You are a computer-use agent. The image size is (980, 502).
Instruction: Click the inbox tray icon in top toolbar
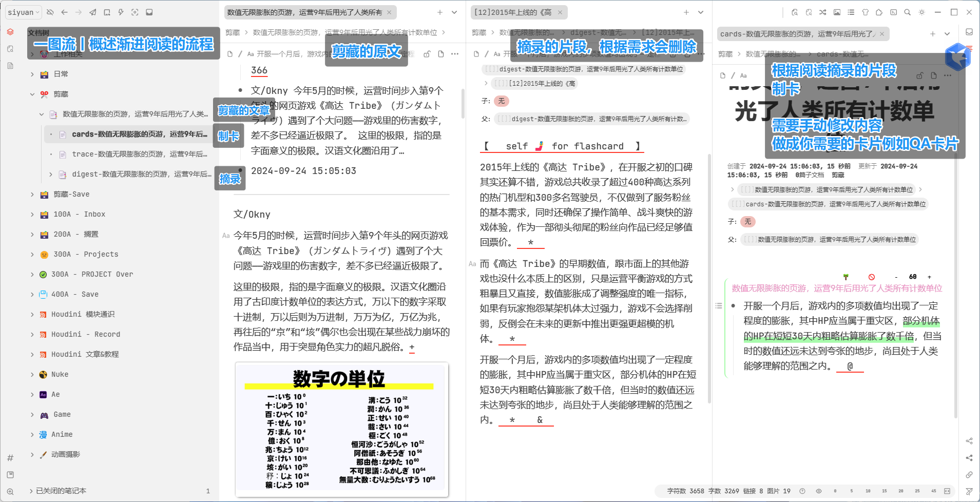[x=149, y=12]
